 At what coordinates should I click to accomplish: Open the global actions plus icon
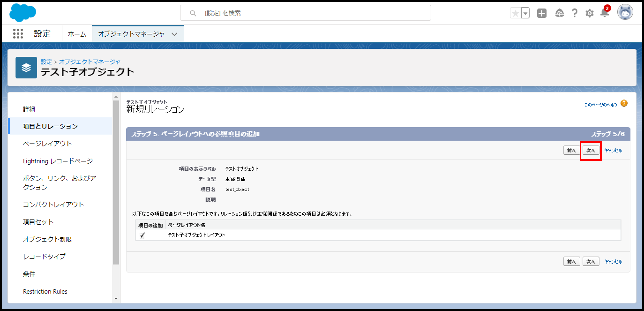point(541,13)
